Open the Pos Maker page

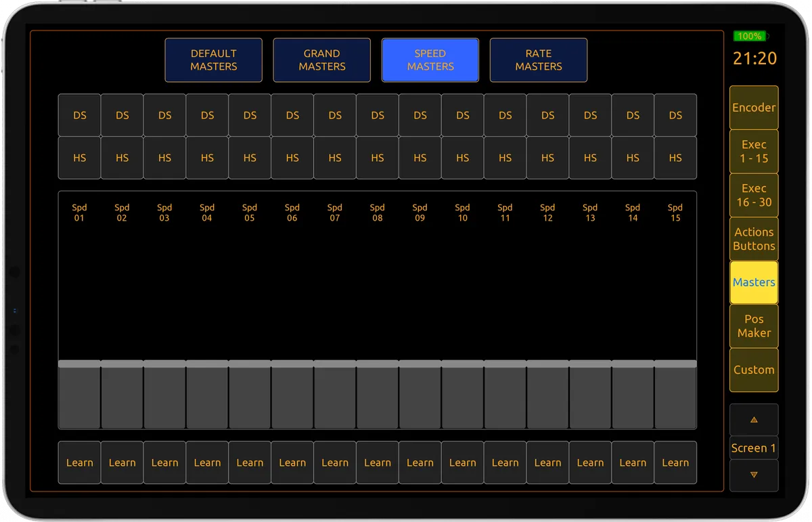tap(754, 326)
